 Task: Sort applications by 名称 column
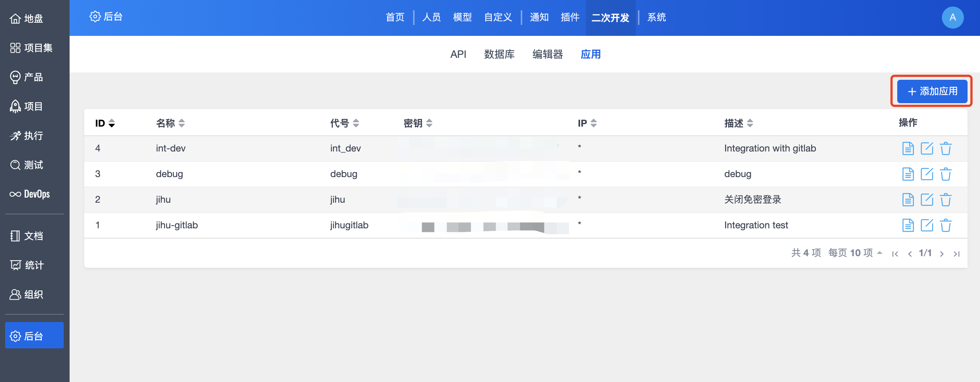pyautogui.click(x=170, y=123)
